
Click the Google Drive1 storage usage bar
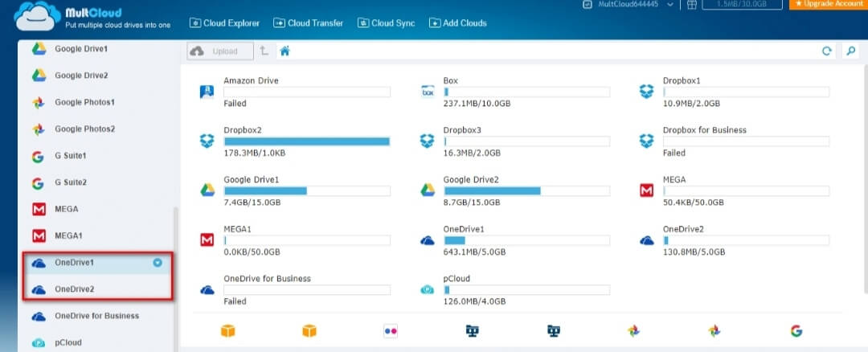(x=307, y=191)
